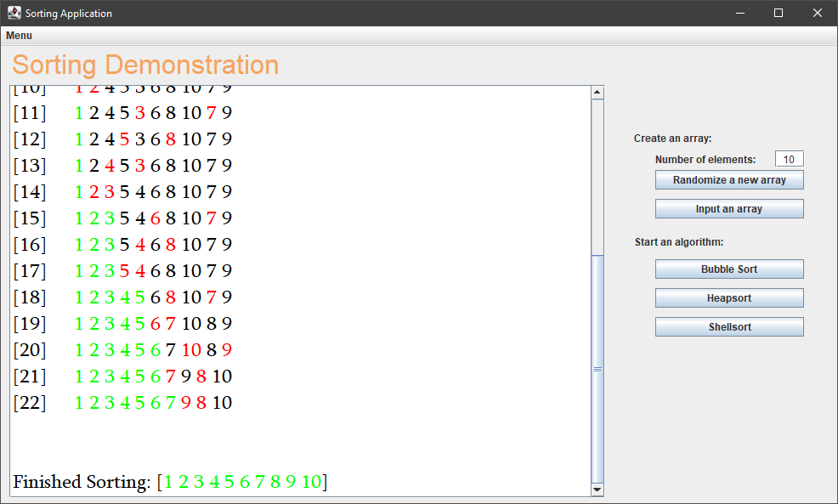The image size is (838, 504).
Task: Click the Number of elements label
Action: [705, 159]
